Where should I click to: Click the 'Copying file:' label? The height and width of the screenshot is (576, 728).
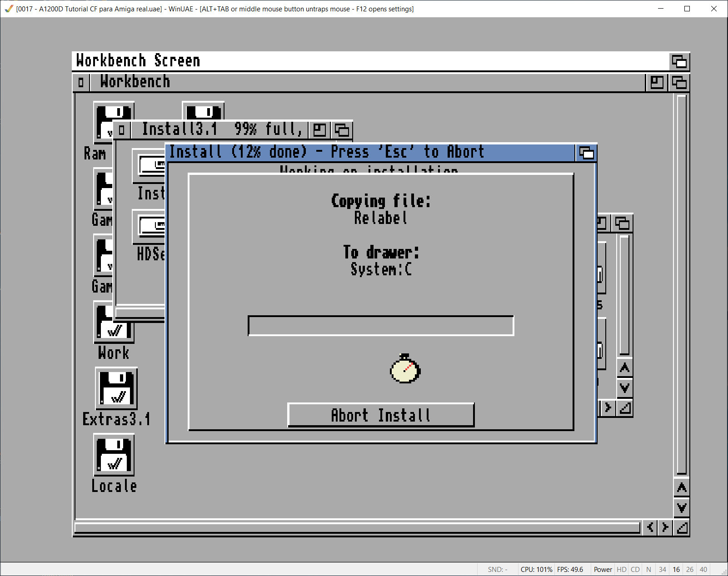pos(381,201)
